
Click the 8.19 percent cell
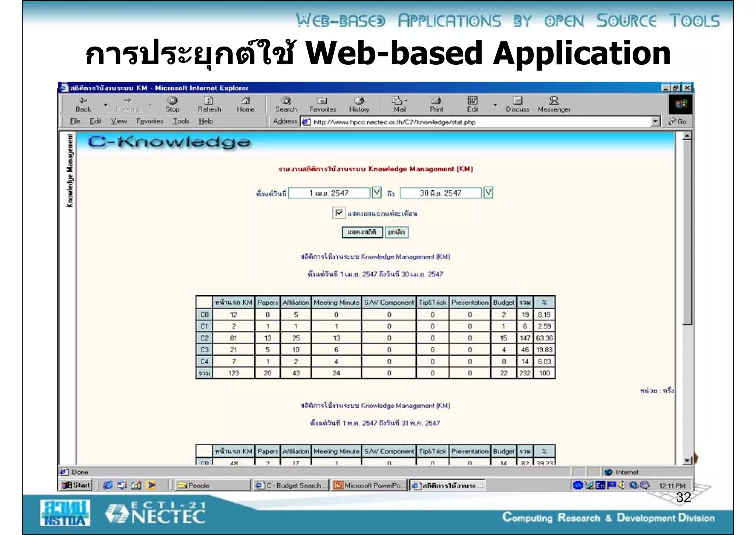coord(544,314)
